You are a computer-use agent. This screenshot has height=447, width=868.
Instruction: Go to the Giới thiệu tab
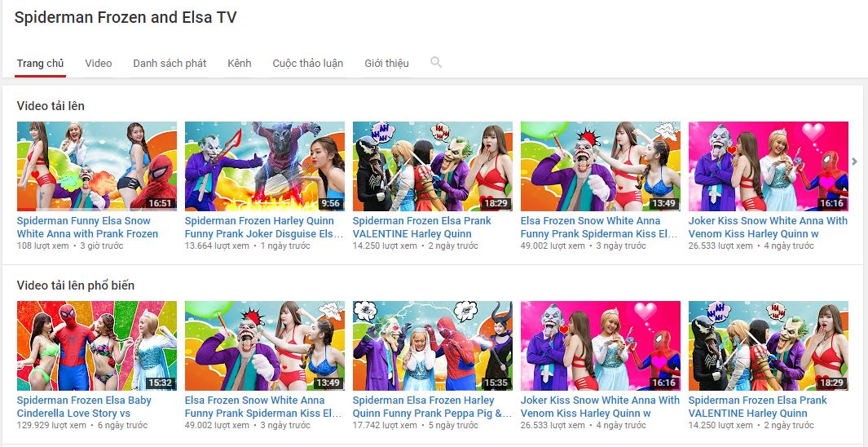point(386,64)
